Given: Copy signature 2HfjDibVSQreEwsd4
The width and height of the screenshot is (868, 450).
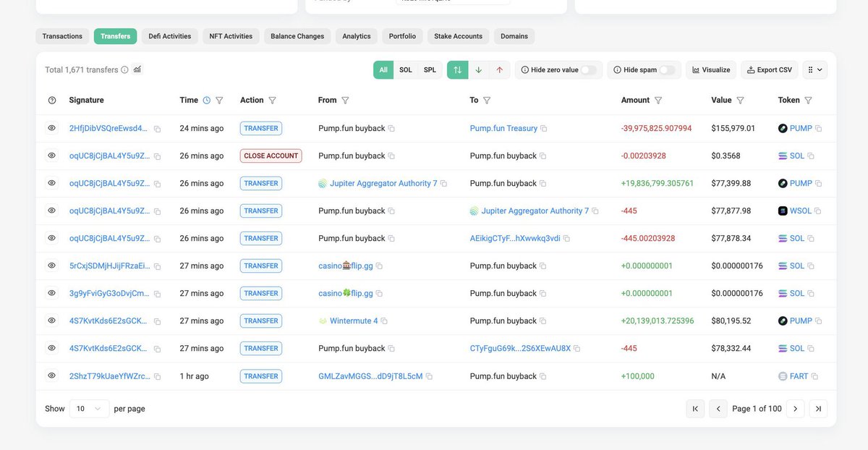Looking at the screenshot, I should (157, 129).
